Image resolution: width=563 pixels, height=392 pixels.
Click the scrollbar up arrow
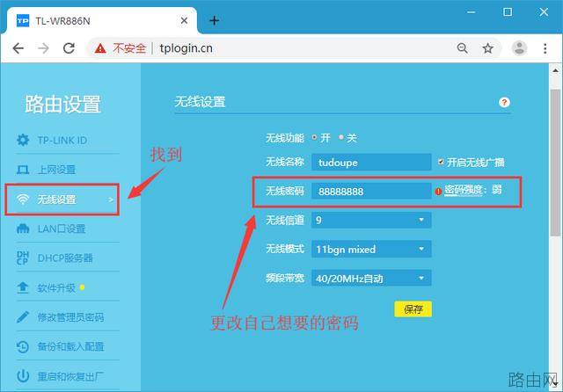click(x=555, y=70)
